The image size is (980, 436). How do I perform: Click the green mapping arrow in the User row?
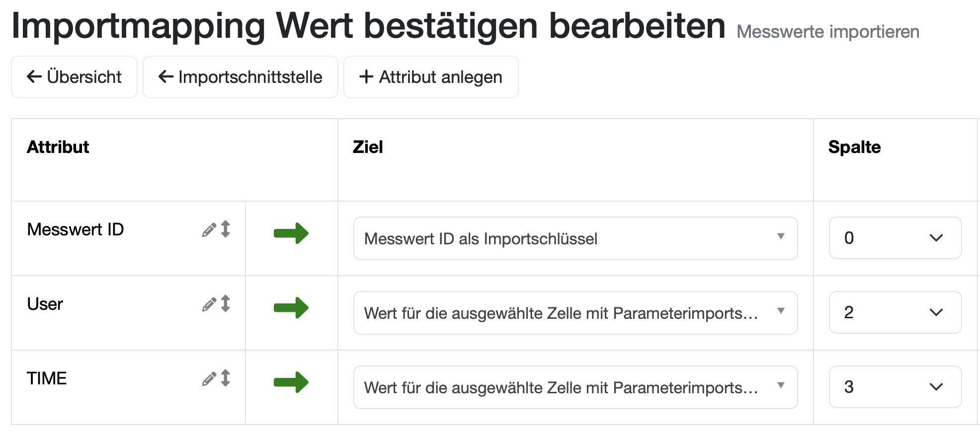291,308
